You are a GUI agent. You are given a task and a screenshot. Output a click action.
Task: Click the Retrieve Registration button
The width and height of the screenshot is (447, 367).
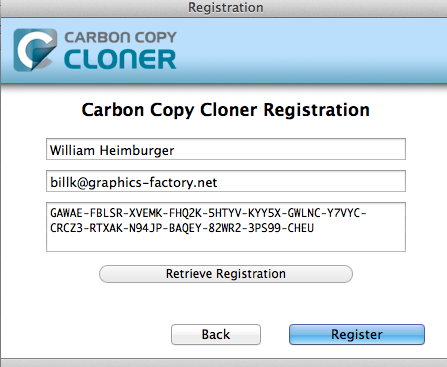pos(226,274)
